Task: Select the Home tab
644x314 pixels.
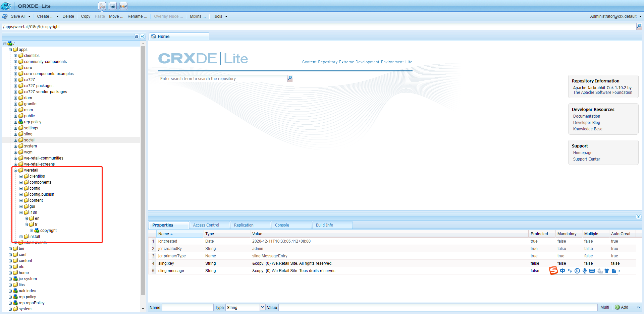Action: tap(179, 36)
